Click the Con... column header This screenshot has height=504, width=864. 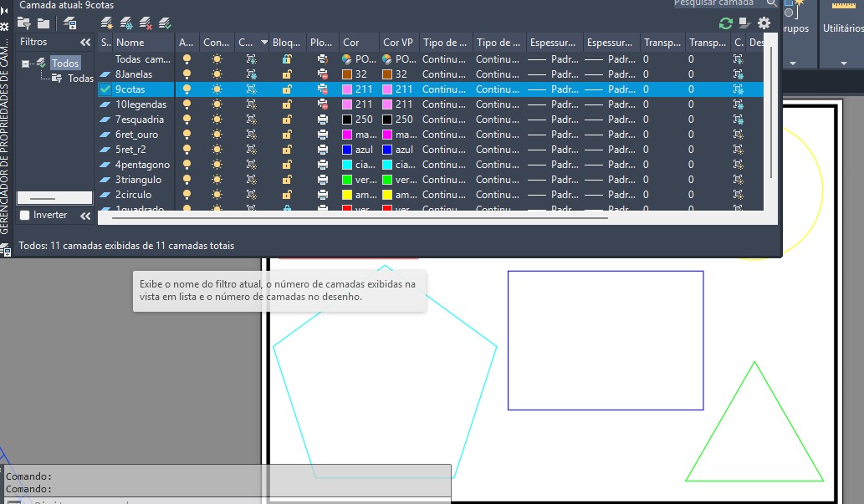(x=217, y=43)
